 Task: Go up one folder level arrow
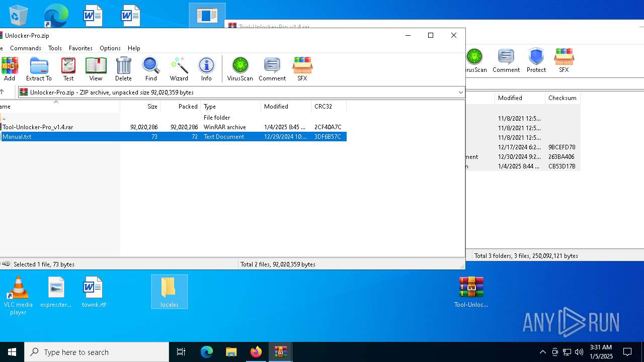(3, 92)
